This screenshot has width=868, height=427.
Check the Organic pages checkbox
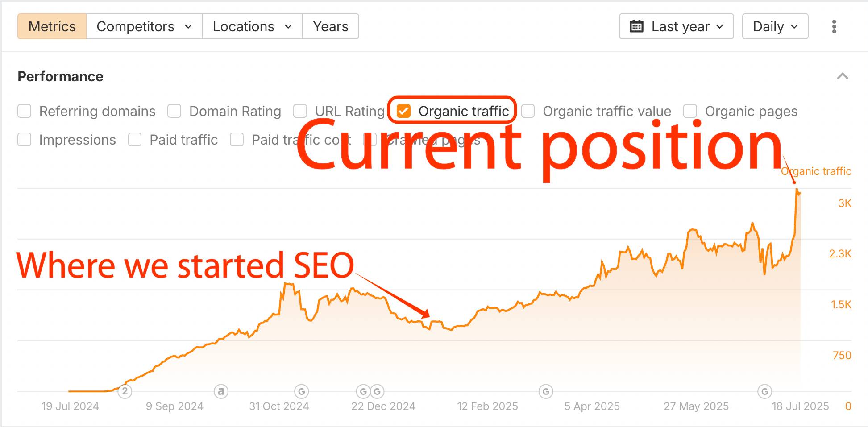[x=690, y=111]
